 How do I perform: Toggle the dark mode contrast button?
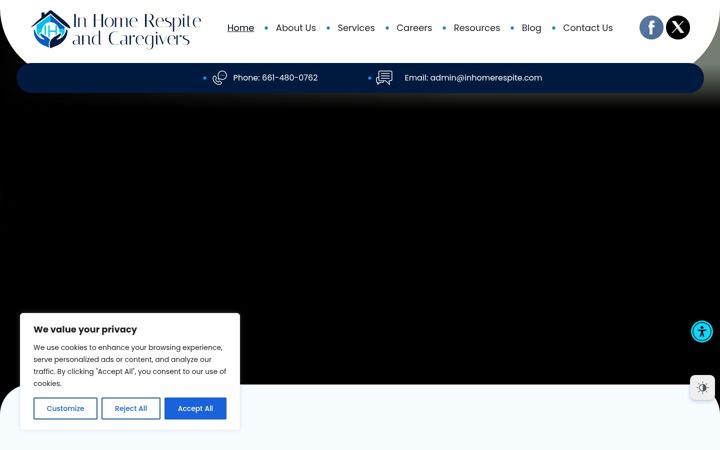pyautogui.click(x=702, y=388)
